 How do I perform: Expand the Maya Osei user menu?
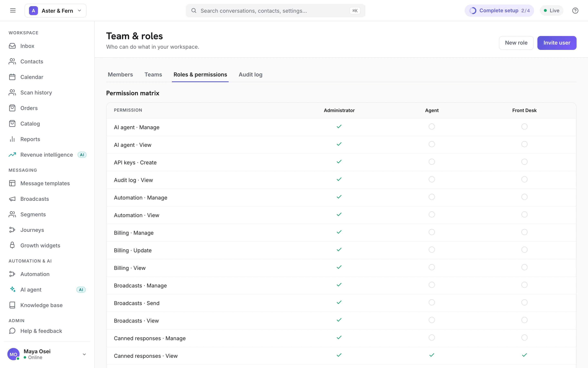coord(47,354)
